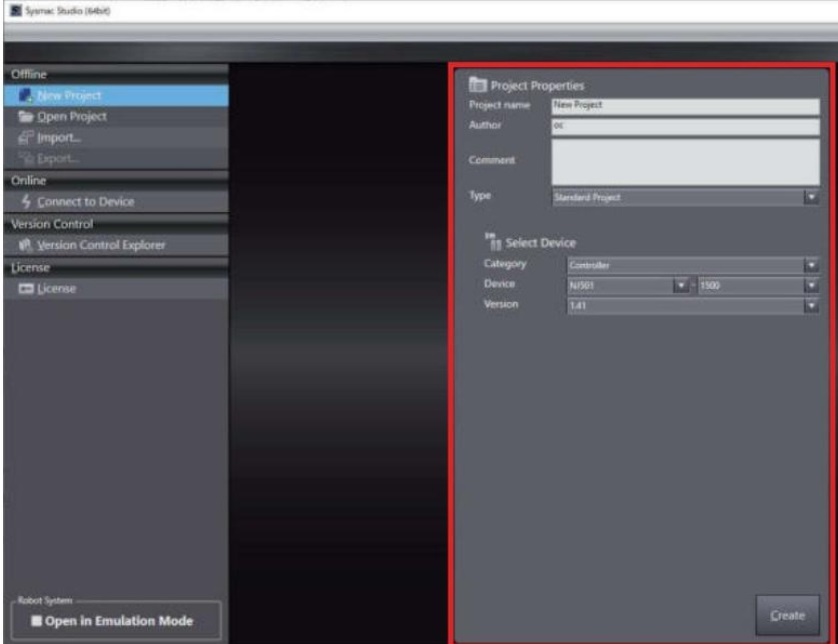838x644 pixels.
Task: Click the Version Control section header
Action: pos(116,224)
